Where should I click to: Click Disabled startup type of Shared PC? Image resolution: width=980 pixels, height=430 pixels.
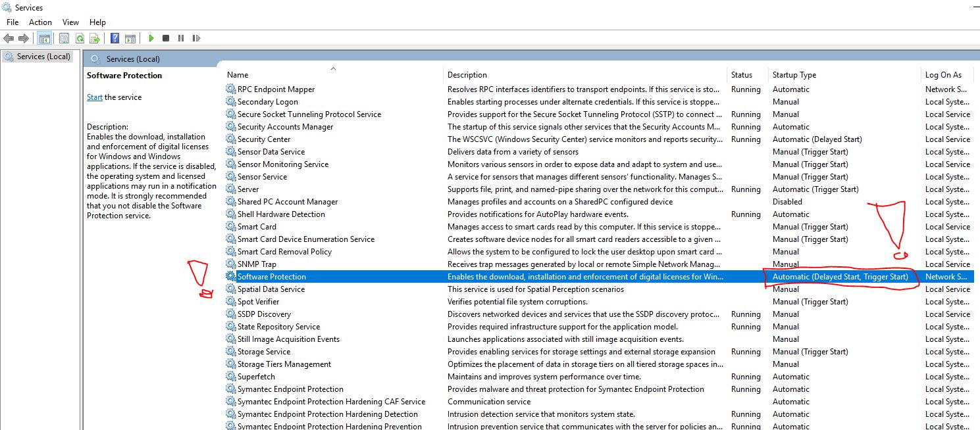click(x=787, y=201)
